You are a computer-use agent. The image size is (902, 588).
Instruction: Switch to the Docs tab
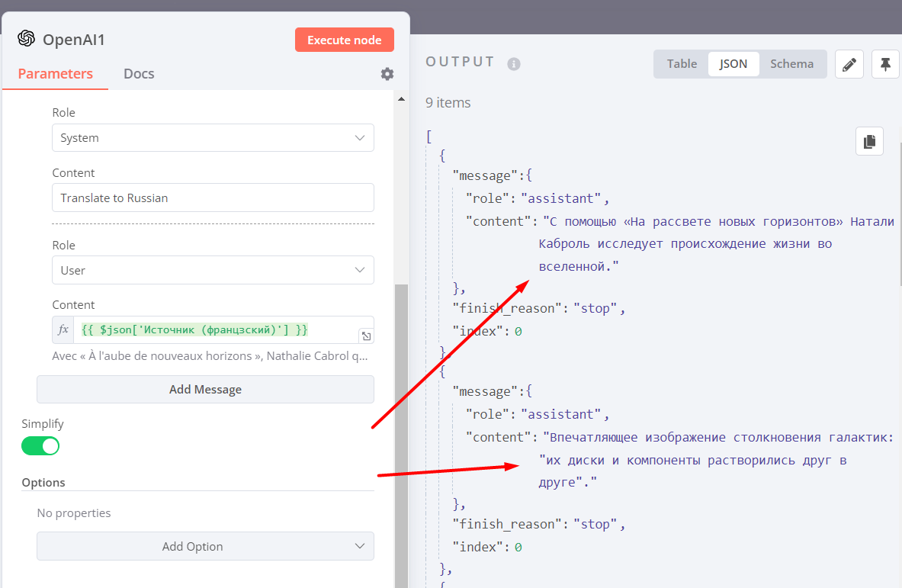pyautogui.click(x=139, y=74)
